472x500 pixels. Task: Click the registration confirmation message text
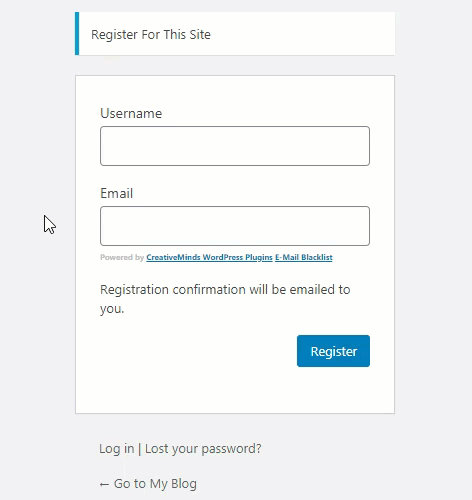point(225,299)
